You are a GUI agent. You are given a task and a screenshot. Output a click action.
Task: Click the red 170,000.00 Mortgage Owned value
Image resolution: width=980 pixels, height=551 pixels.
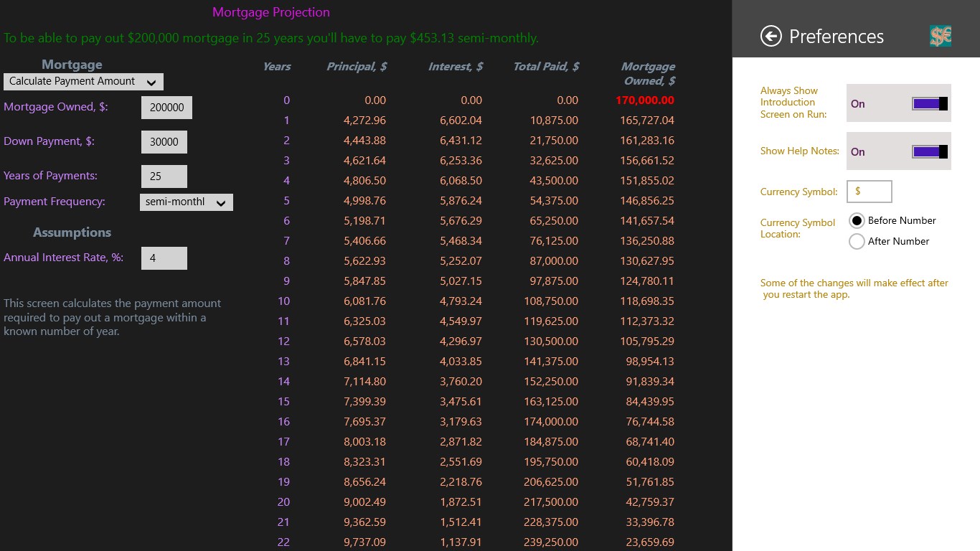[x=644, y=100]
